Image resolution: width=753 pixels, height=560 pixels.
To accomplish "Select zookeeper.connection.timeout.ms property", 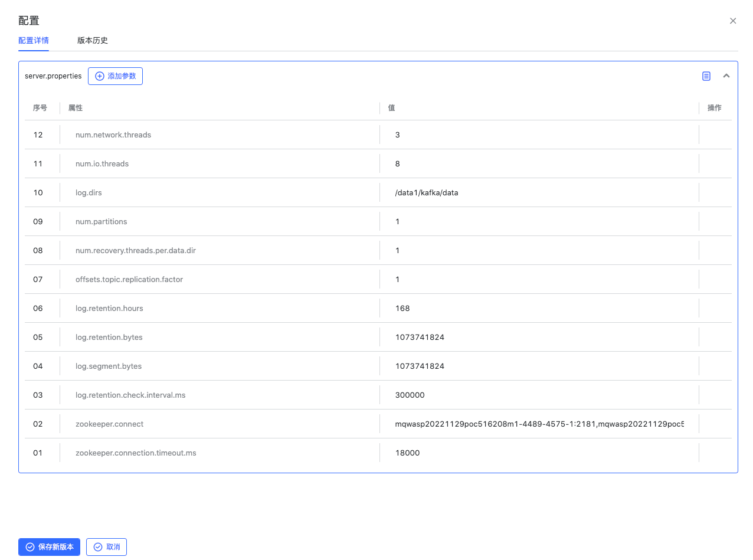I will coord(136,453).
